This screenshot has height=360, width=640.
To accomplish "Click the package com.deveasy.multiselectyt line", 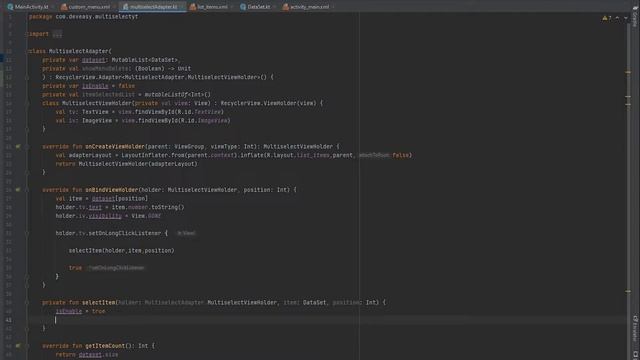I will coord(83,17).
